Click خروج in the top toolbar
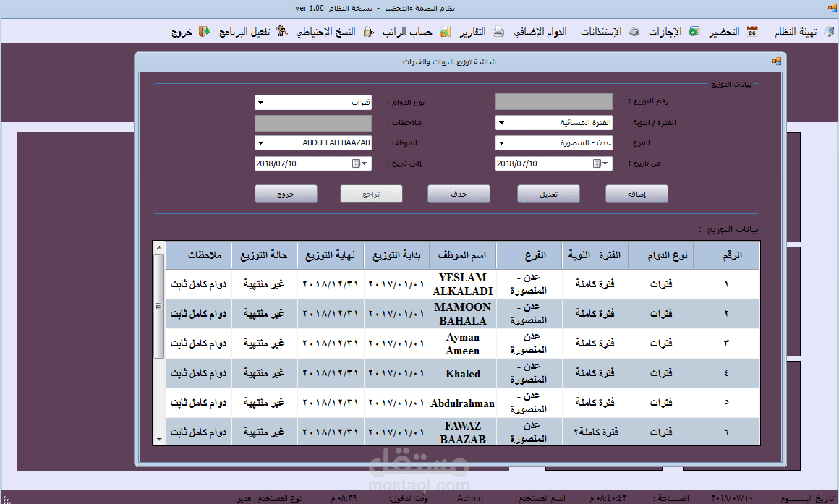Viewport: 839px width, 504px height. point(182,32)
